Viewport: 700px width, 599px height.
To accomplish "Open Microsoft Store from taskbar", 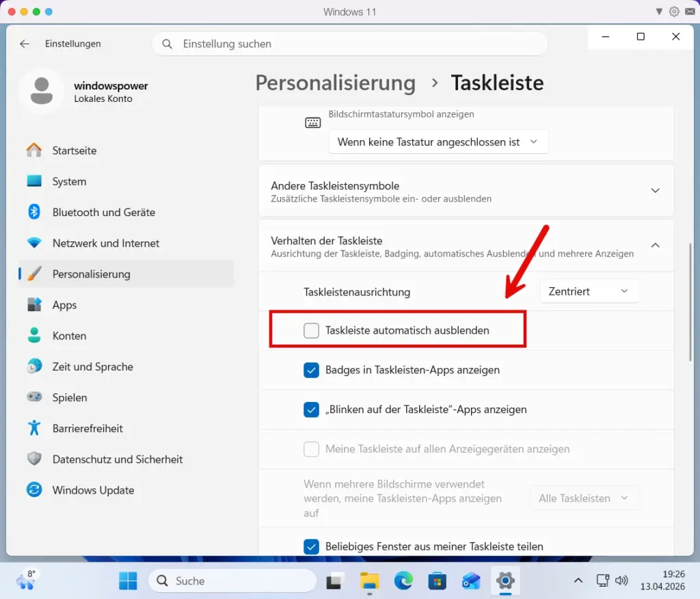I will [437, 581].
